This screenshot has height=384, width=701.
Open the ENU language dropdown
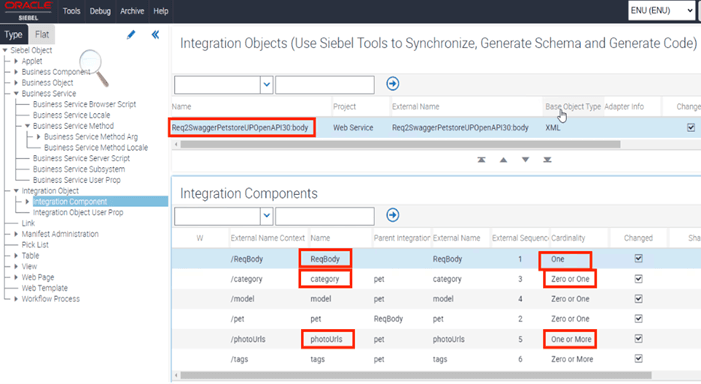[661, 11]
